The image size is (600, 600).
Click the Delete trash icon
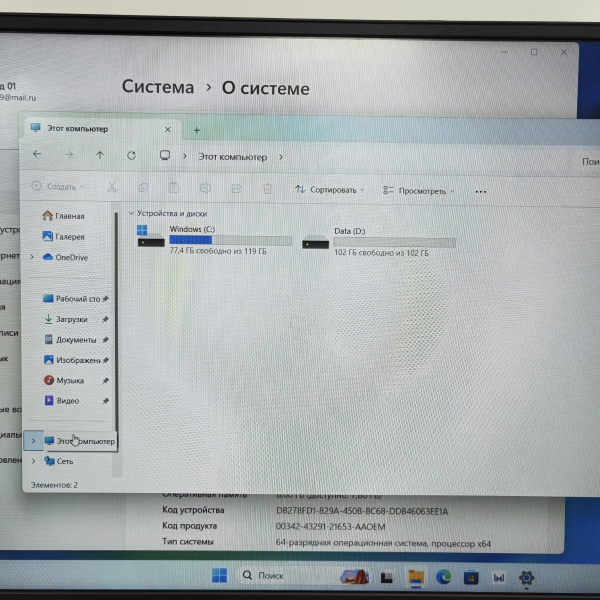pyautogui.click(x=267, y=189)
